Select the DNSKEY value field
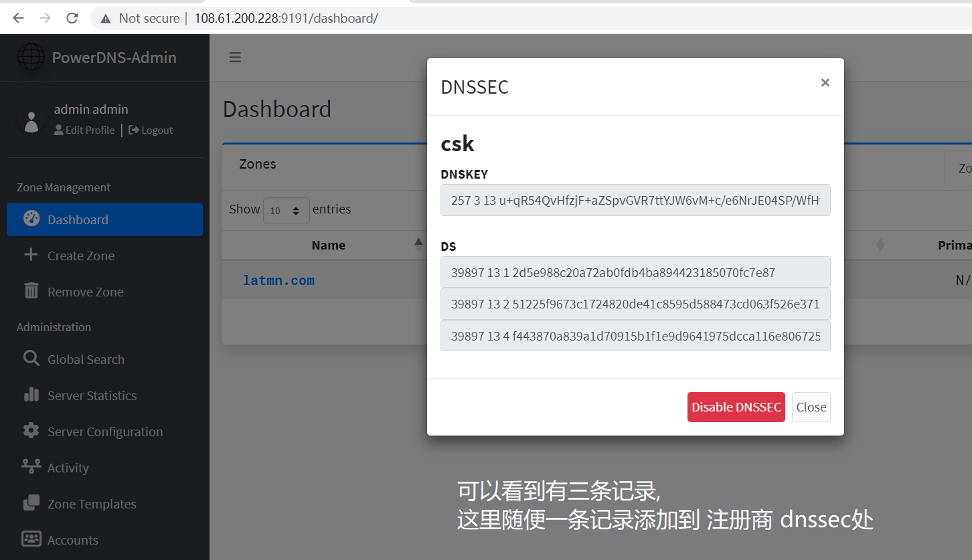 click(x=635, y=200)
